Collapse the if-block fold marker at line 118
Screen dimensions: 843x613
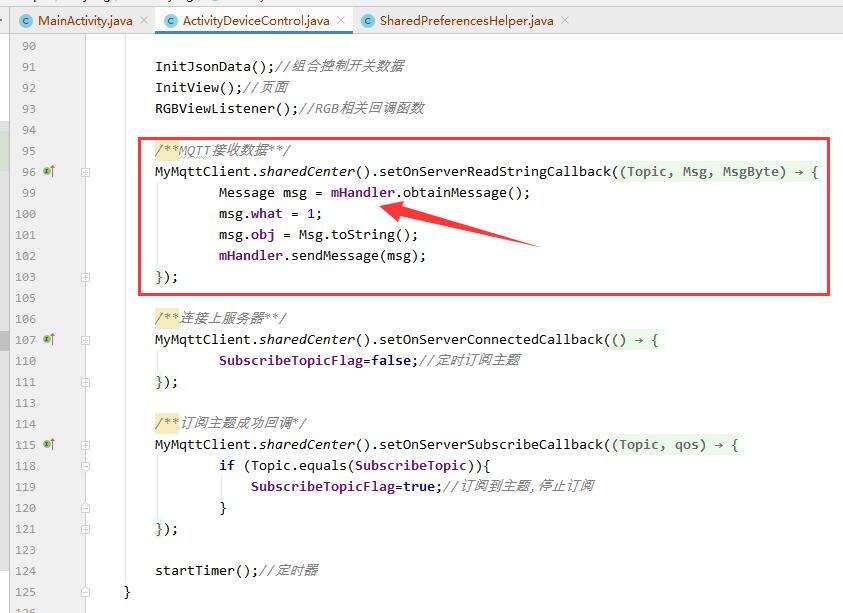[x=86, y=466]
